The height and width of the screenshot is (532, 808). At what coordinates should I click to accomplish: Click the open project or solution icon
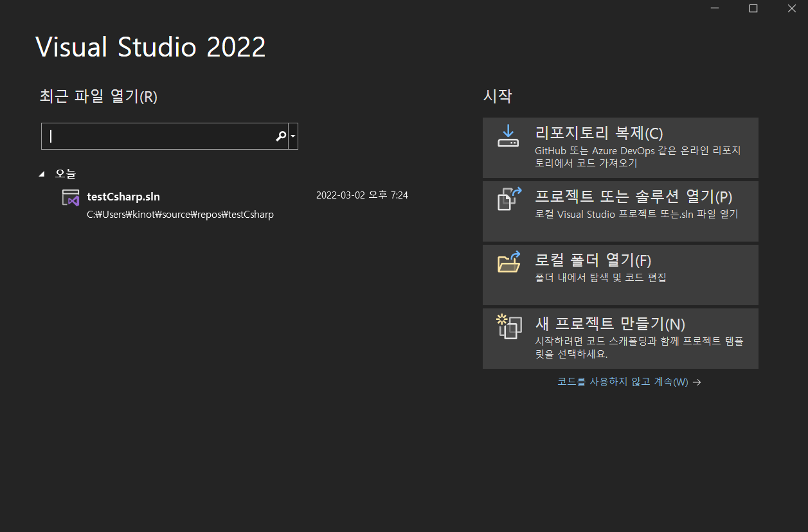point(508,199)
